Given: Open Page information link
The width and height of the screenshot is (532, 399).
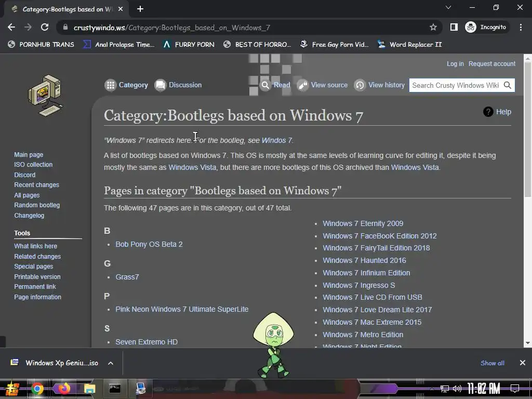Looking at the screenshot, I should [37, 297].
